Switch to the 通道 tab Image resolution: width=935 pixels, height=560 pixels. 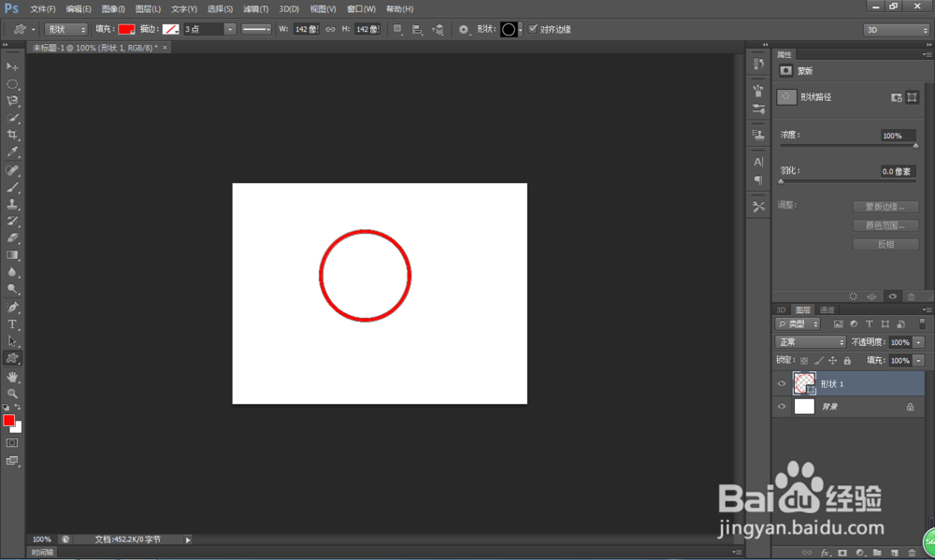tap(827, 309)
